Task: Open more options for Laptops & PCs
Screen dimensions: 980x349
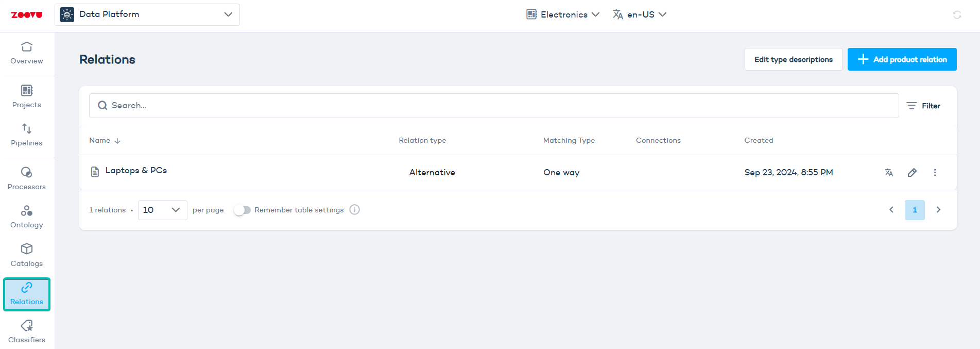Action: [x=935, y=173]
